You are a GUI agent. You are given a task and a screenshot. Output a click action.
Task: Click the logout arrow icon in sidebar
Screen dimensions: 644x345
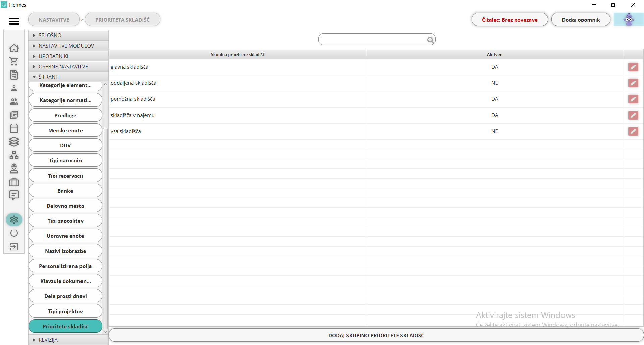(x=14, y=247)
